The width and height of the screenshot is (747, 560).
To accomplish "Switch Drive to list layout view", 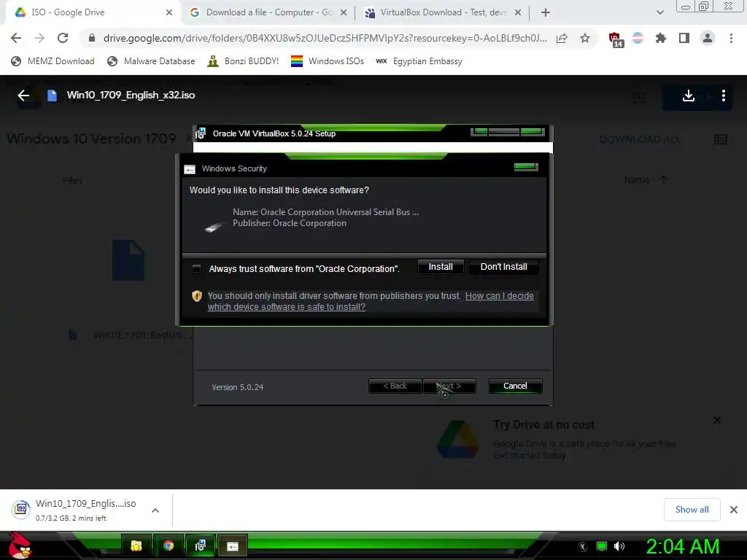I will pos(720,139).
